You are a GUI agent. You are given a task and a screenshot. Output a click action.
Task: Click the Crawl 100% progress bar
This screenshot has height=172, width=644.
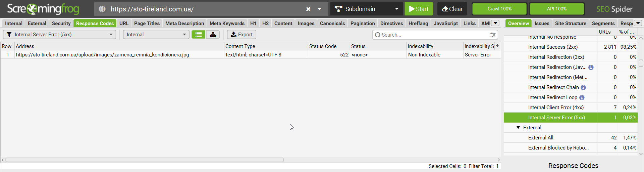499,9
